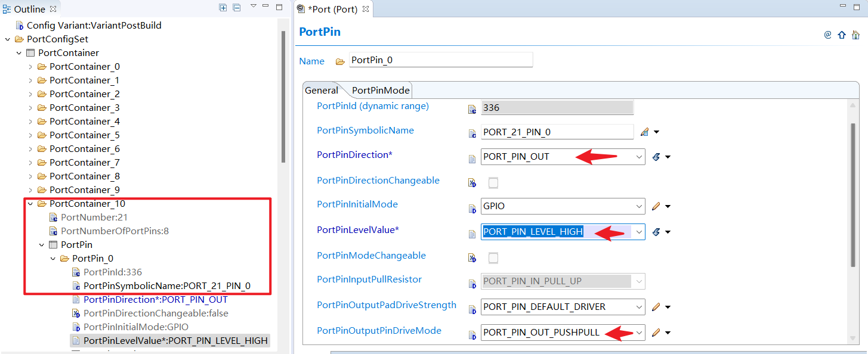The width and height of the screenshot is (868, 354).
Task: Open menu arrow next to PortPinInitialMode pencil
Action: pyautogui.click(x=668, y=207)
